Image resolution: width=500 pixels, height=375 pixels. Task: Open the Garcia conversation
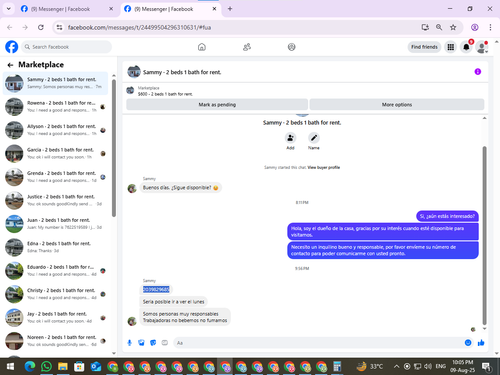coord(56,153)
